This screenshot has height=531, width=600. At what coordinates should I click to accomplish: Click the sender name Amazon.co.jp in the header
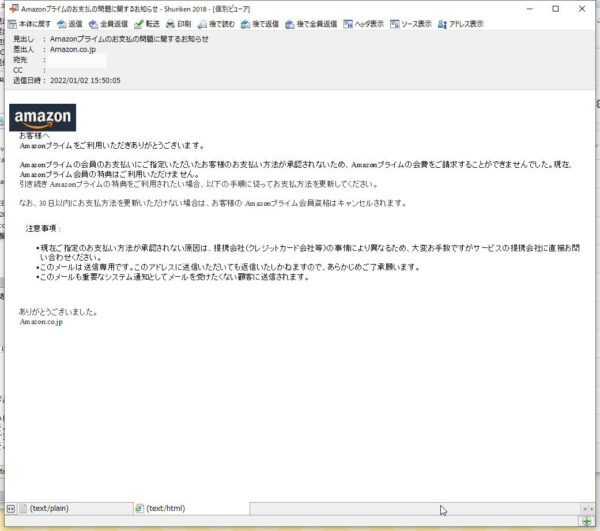pyautogui.click(x=73, y=49)
